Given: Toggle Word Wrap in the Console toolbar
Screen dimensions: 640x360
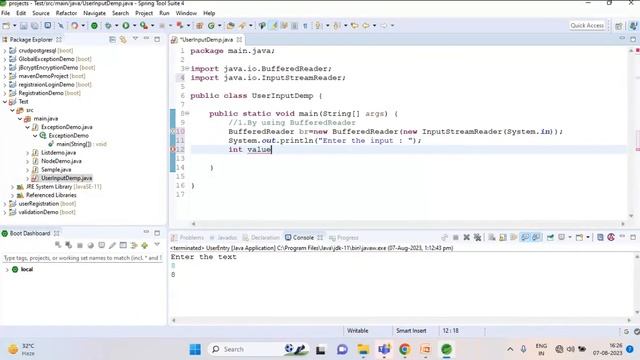Looking at the screenshot, I should pos(513,237).
